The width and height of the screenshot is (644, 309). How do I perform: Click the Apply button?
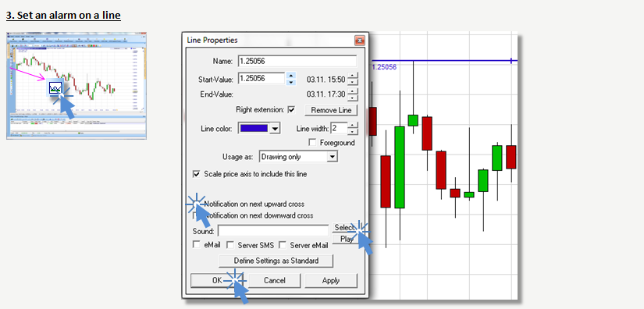tap(331, 281)
